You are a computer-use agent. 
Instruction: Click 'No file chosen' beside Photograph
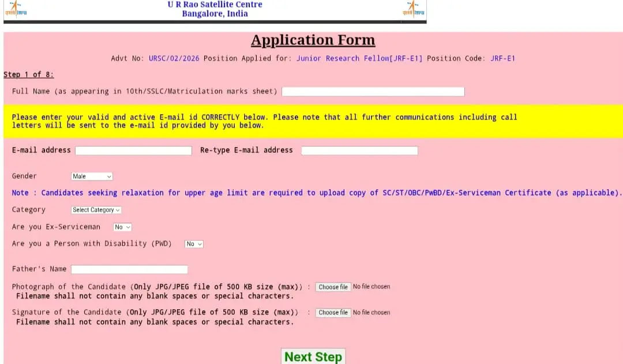click(371, 287)
